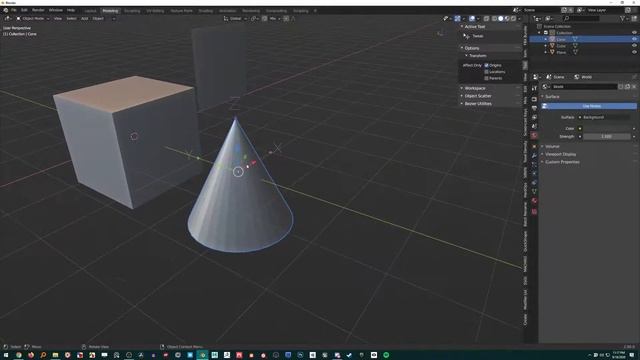Switch to solid viewport shading
640x360 pixels.
pyautogui.click(x=500, y=19)
